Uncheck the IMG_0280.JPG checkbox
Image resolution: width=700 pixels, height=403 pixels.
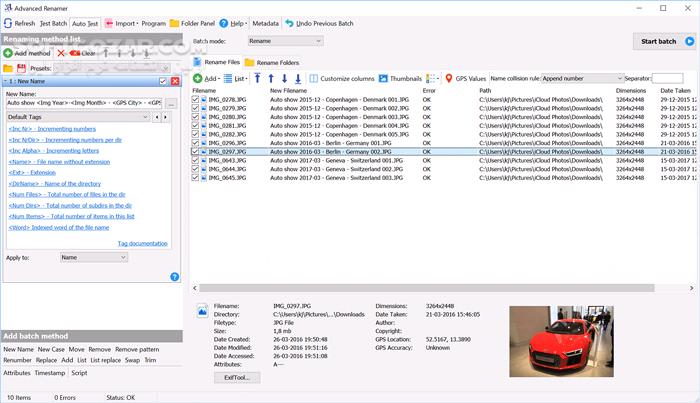pyautogui.click(x=195, y=117)
